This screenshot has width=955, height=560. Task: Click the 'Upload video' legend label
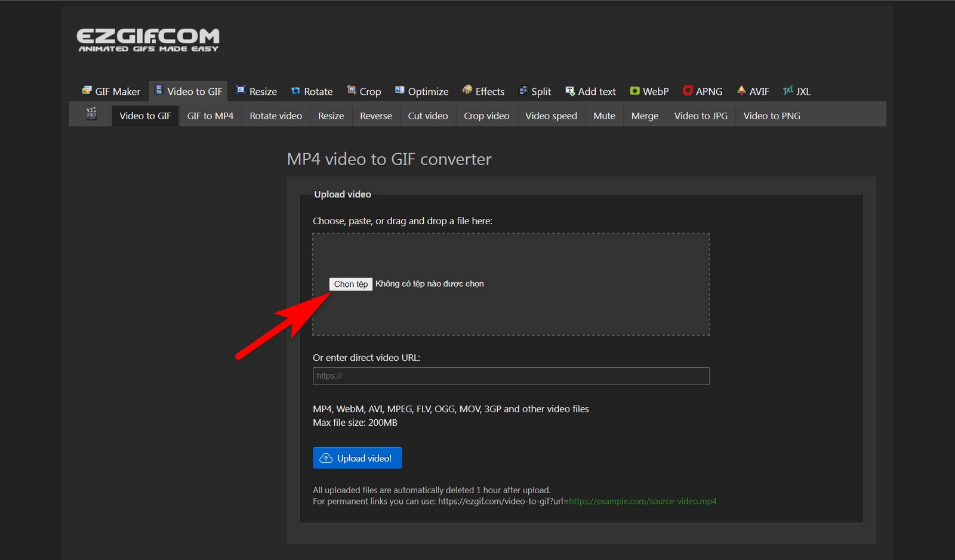pyautogui.click(x=343, y=194)
